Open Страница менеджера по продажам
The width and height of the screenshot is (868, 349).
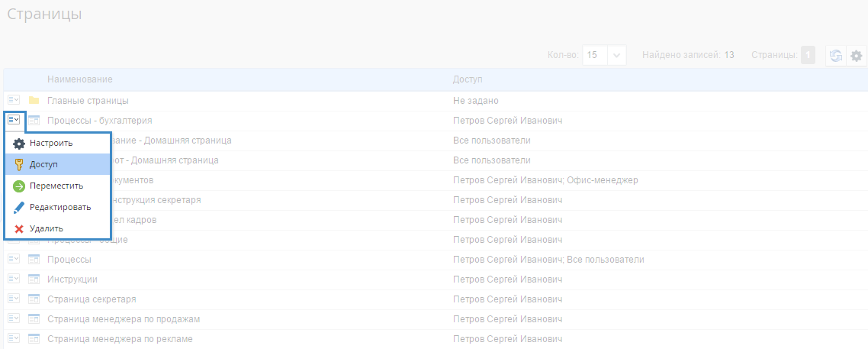click(124, 319)
